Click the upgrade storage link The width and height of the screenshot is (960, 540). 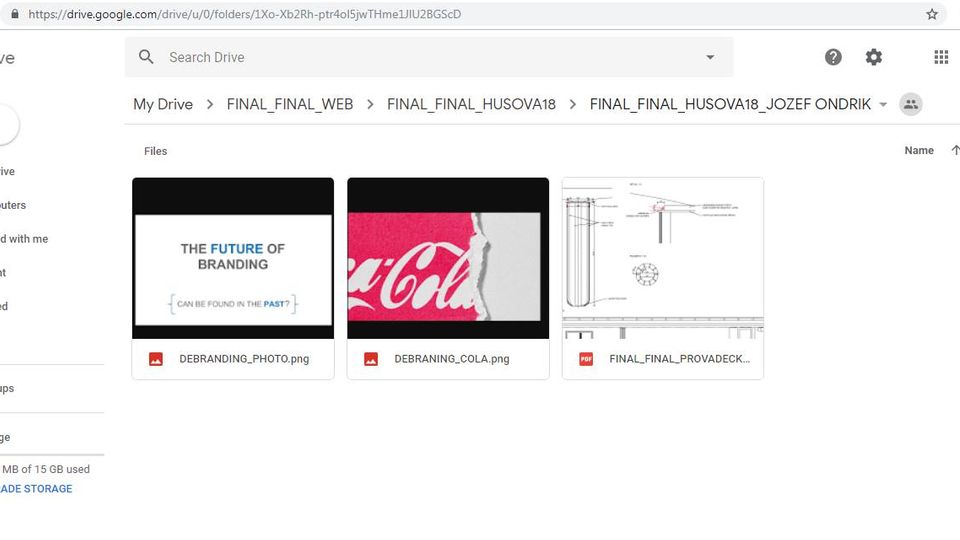[36, 489]
